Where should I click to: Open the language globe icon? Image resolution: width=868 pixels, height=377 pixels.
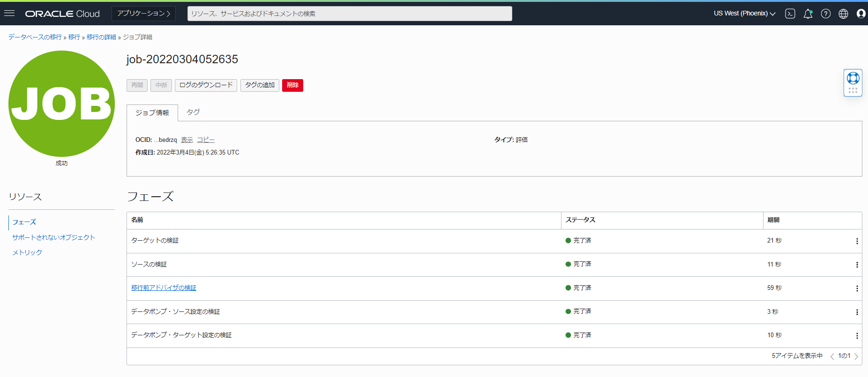[843, 14]
